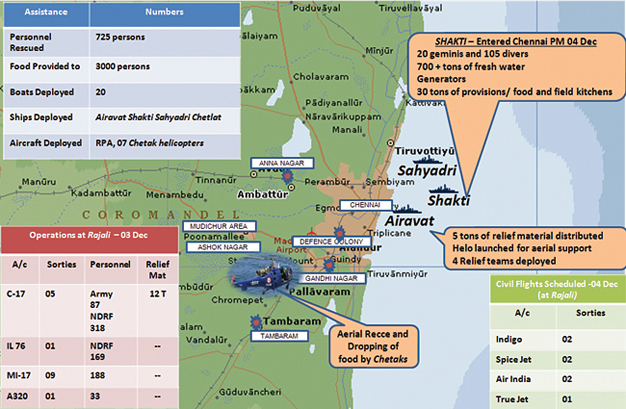
Task: Click the Airavat ship silhouette icon
Action: (406, 209)
